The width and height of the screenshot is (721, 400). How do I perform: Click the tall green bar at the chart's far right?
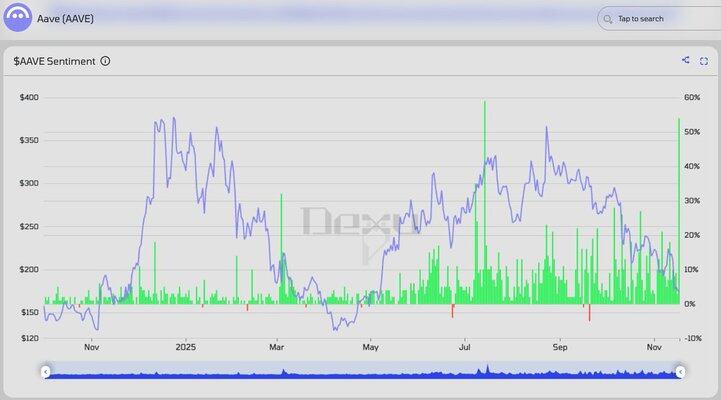coord(679,210)
